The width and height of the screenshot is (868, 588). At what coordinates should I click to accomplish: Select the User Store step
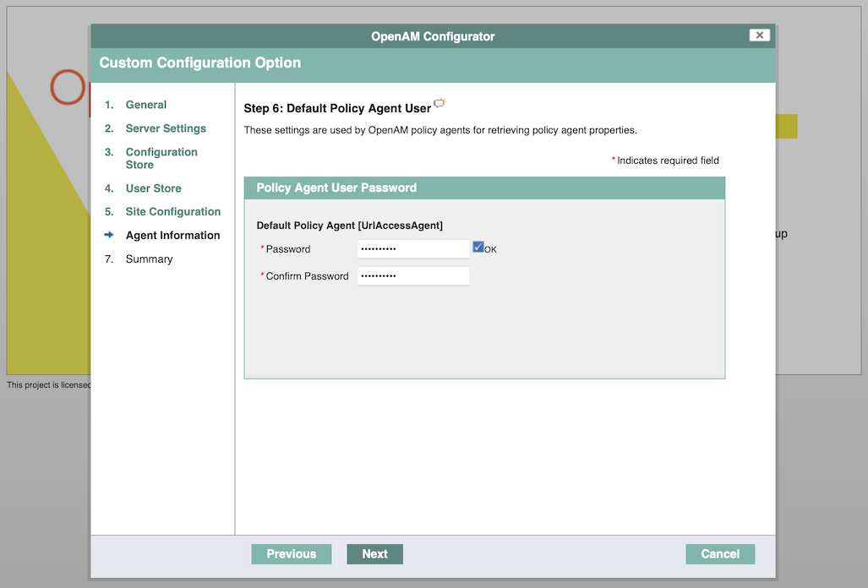tap(153, 188)
